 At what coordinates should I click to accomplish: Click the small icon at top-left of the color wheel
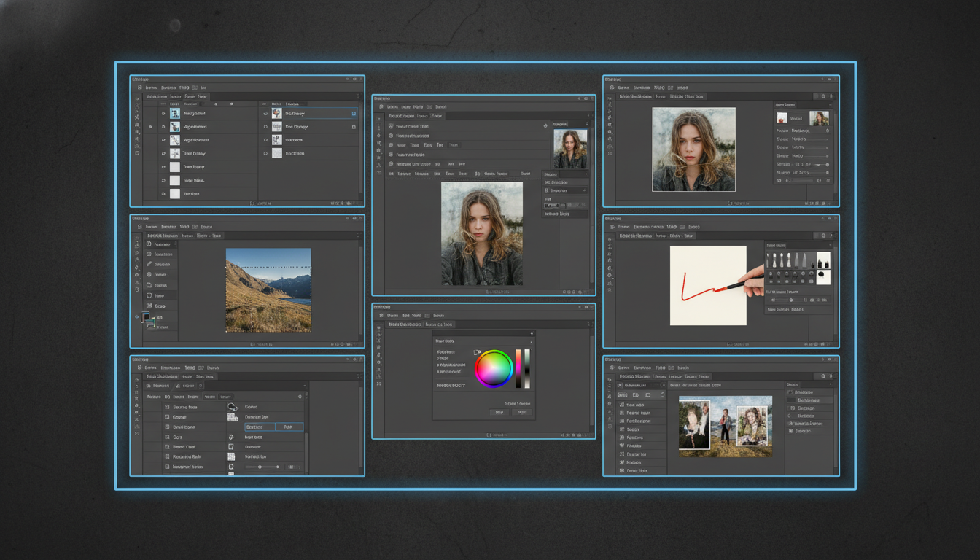pyautogui.click(x=478, y=353)
